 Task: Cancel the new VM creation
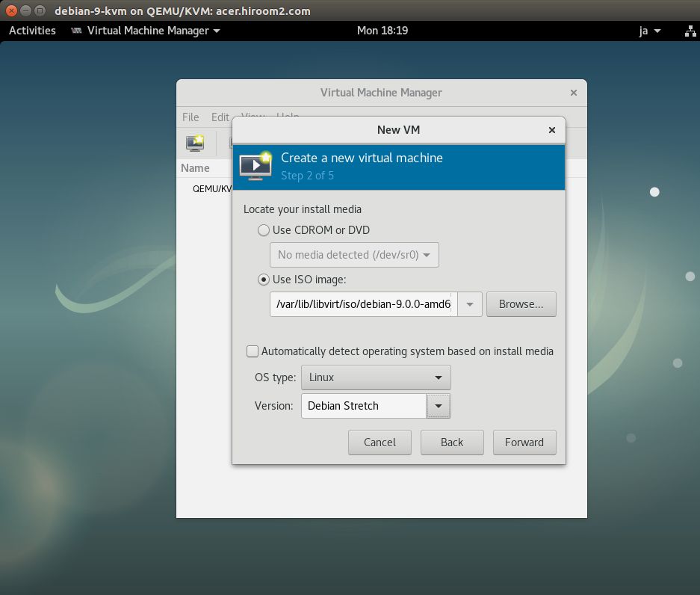pyautogui.click(x=380, y=442)
